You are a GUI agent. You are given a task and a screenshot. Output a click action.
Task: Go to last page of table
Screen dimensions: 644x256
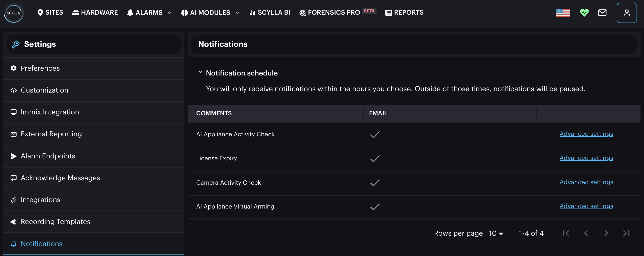626,233
